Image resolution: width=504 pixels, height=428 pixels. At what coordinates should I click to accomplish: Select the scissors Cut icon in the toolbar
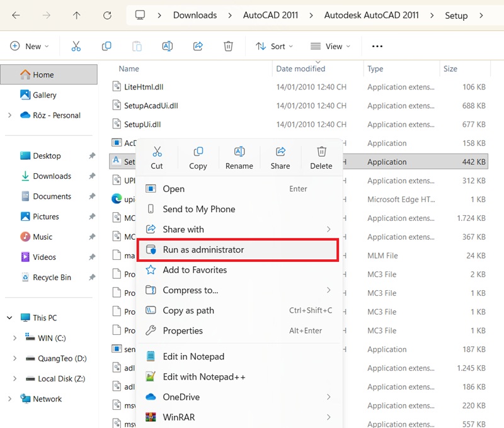point(76,46)
